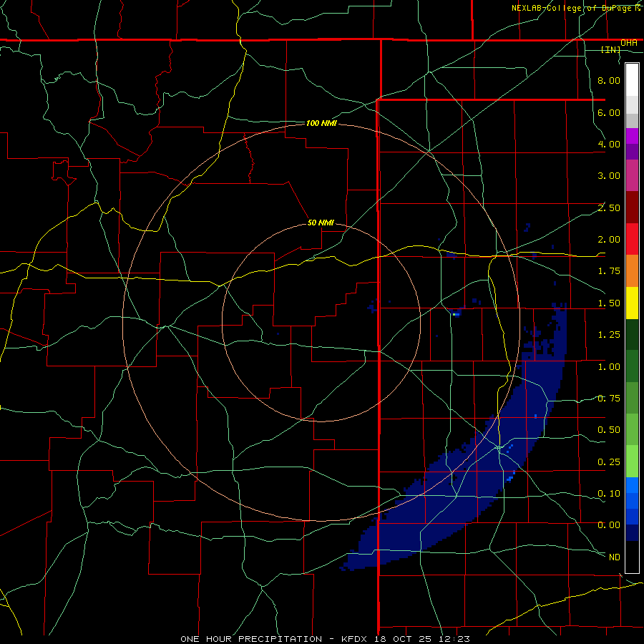Click the OHA product code label
644x644 pixels.
pos(629,42)
